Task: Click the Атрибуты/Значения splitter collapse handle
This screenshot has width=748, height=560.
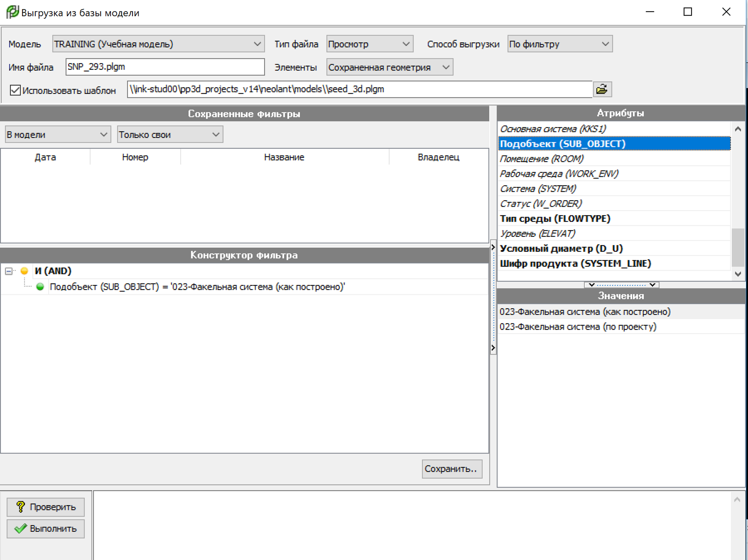Action: tap(621, 285)
